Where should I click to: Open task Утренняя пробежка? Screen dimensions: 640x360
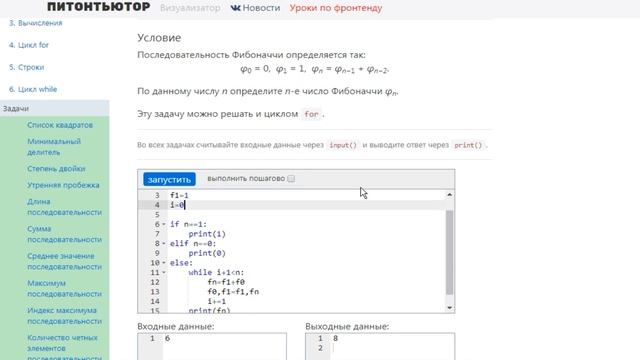[x=63, y=185]
